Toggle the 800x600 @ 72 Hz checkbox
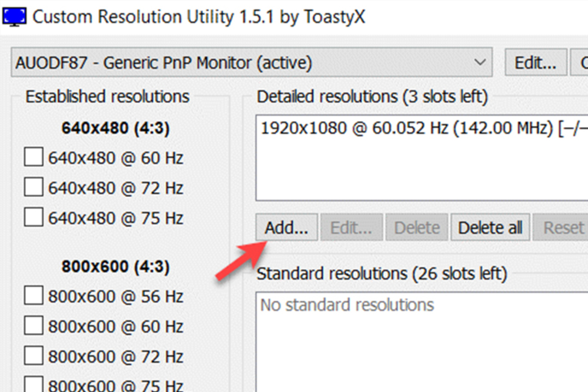Viewport: 588px width, 392px height. (x=34, y=356)
